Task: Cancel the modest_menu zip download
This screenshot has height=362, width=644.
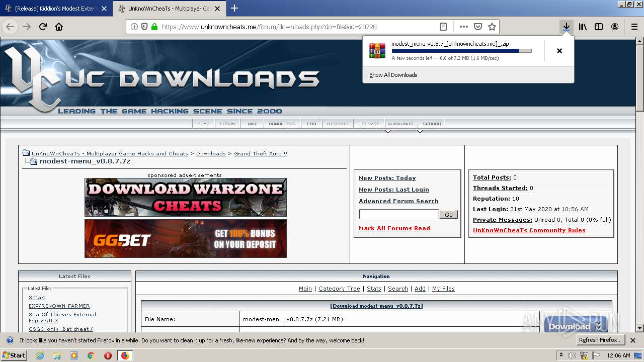Action: click(x=559, y=51)
